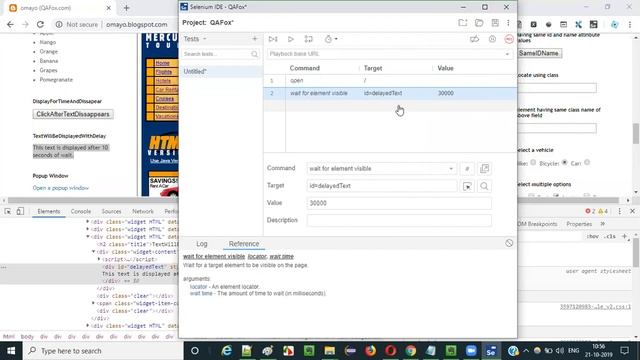Select the Bike radio button

coord(533,162)
